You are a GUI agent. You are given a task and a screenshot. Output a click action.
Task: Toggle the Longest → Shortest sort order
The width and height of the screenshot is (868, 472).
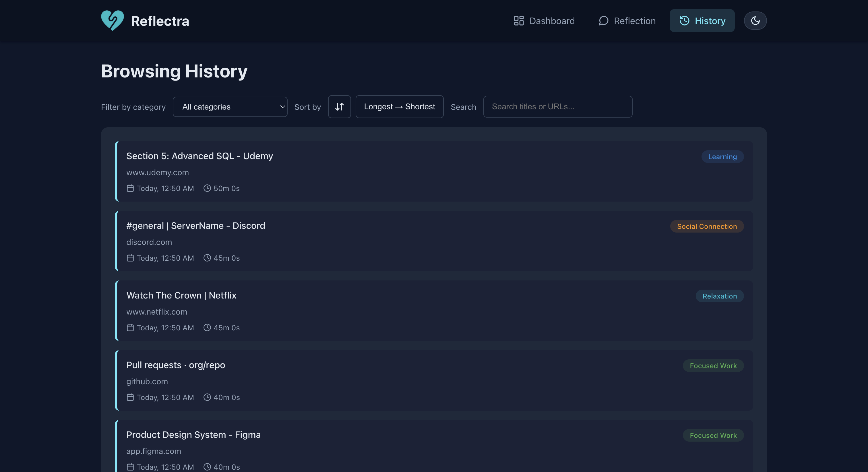point(399,107)
